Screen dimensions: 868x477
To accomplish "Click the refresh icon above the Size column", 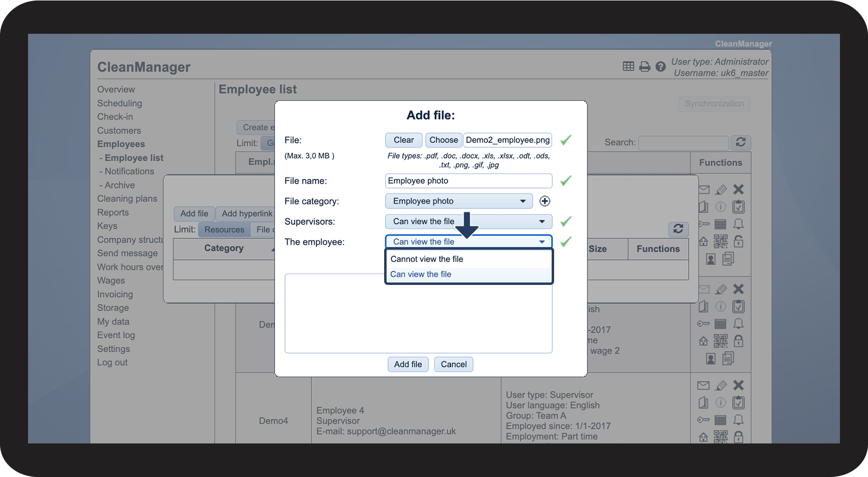I will tap(678, 229).
